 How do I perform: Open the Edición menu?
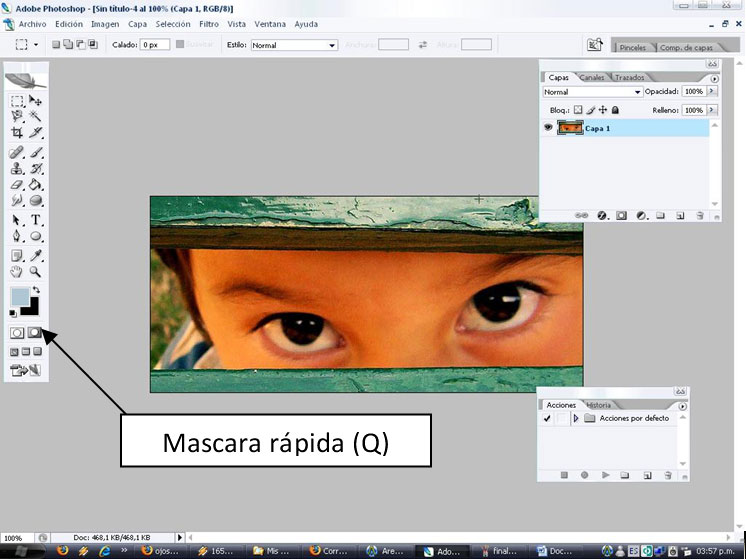pyautogui.click(x=69, y=24)
